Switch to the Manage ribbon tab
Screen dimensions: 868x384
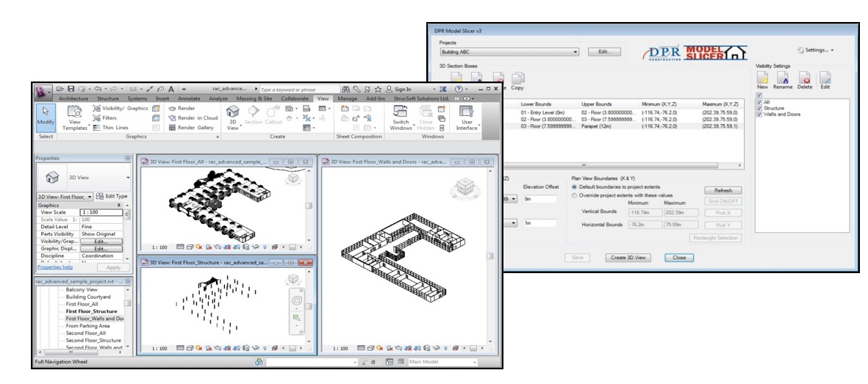(348, 98)
